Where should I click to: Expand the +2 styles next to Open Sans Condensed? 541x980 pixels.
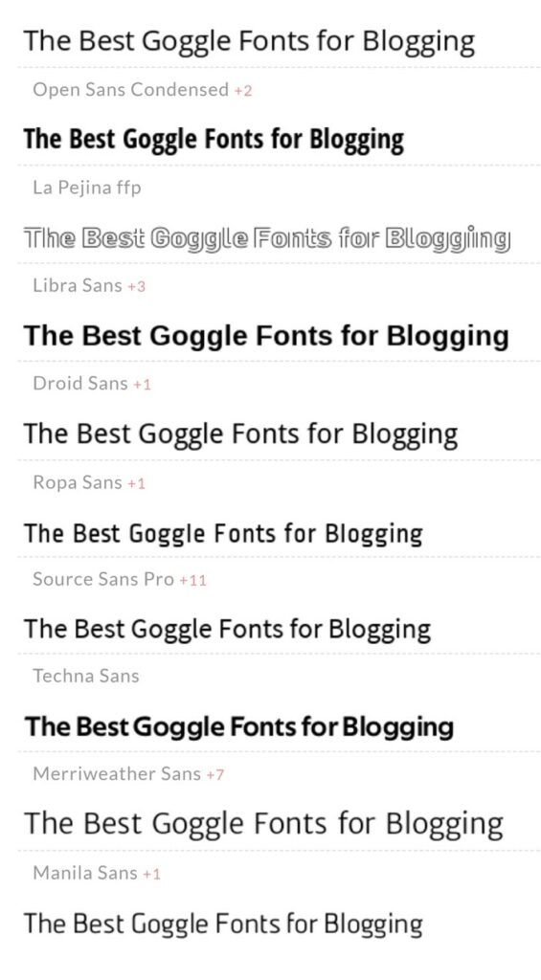pos(243,91)
